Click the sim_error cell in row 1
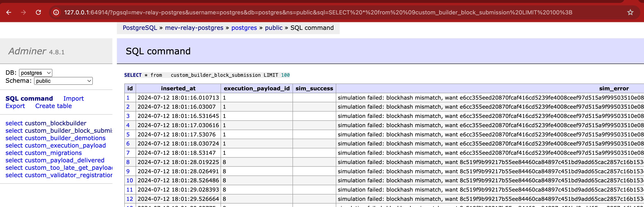644x207 pixels. pos(490,98)
